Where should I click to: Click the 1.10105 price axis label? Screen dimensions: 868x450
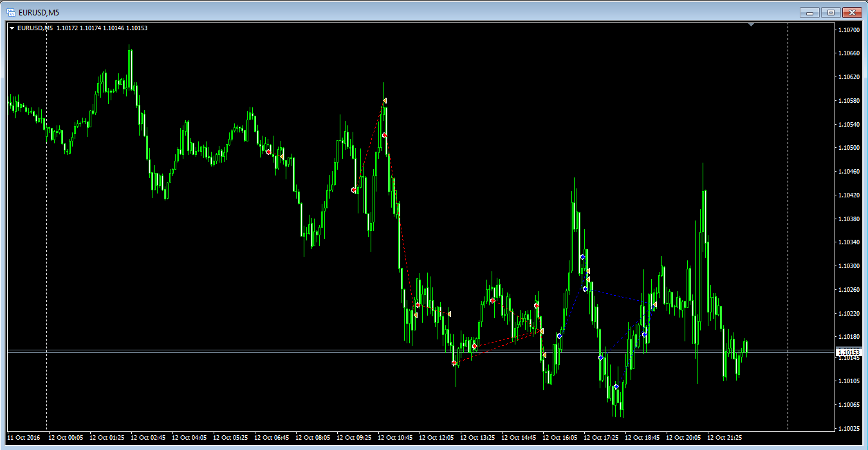pyautogui.click(x=849, y=381)
